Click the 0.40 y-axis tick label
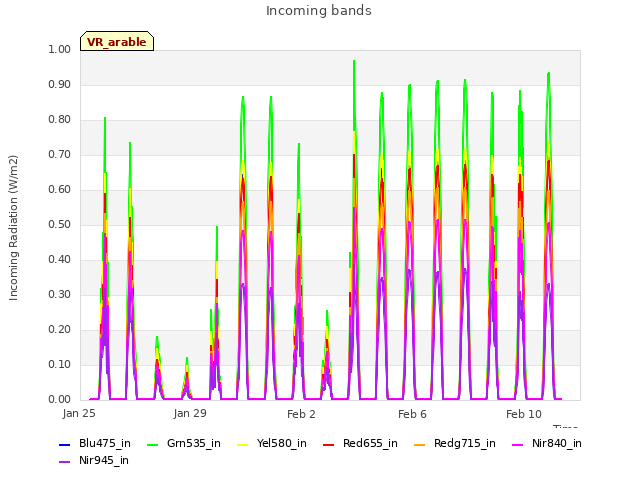Viewport: 640px width, 480px height. [x=60, y=260]
